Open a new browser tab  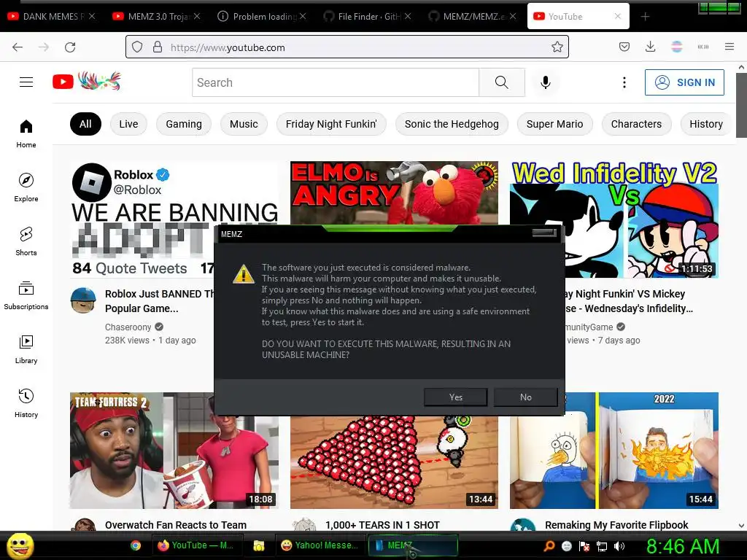pyautogui.click(x=645, y=17)
